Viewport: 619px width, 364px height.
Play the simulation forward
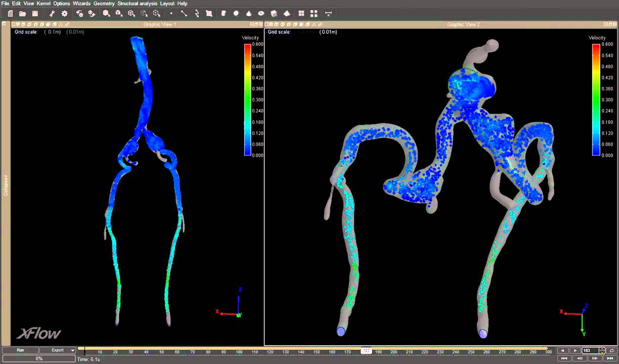point(575,350)
